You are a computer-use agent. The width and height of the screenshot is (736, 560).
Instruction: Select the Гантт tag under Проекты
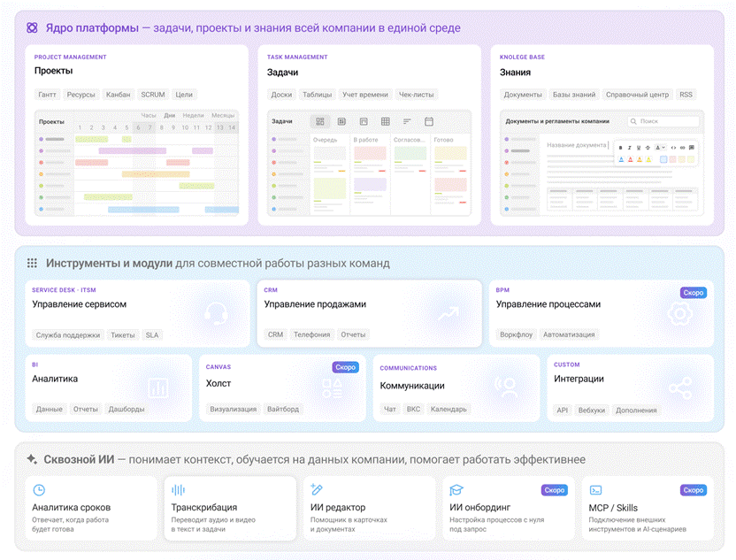(x=47, y=95)
